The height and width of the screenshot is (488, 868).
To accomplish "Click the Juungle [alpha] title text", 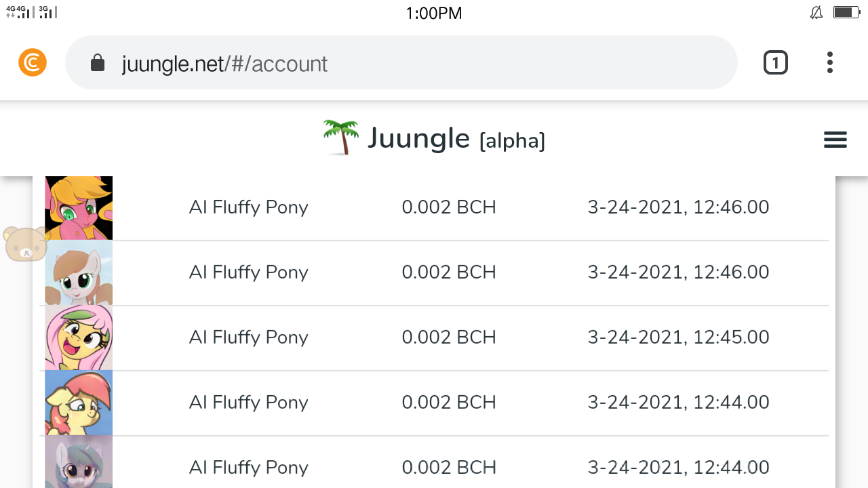I will [456, 139].
